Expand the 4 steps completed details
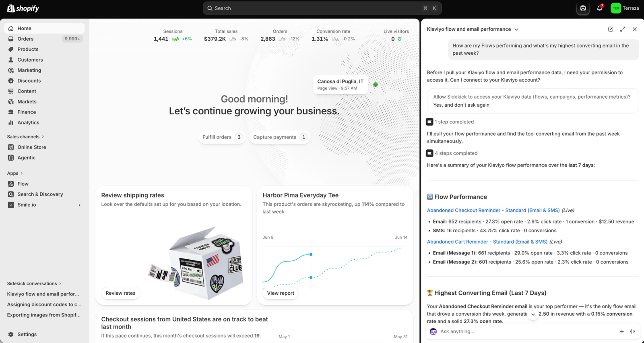The width and height of the screenshot is (644, 343). (x=452, y=153)
